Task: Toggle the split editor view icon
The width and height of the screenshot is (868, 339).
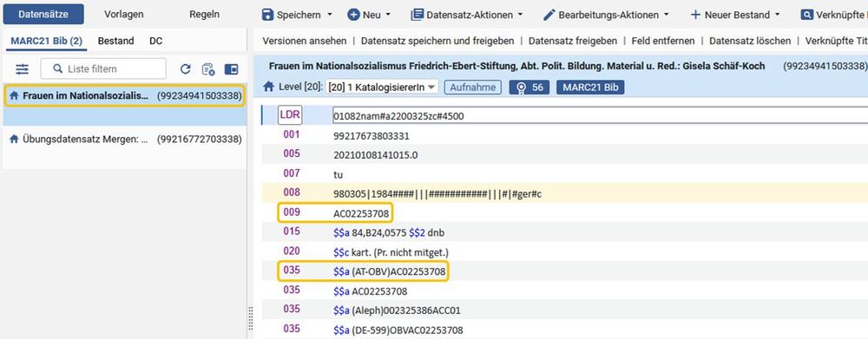Action: point(231,69)
